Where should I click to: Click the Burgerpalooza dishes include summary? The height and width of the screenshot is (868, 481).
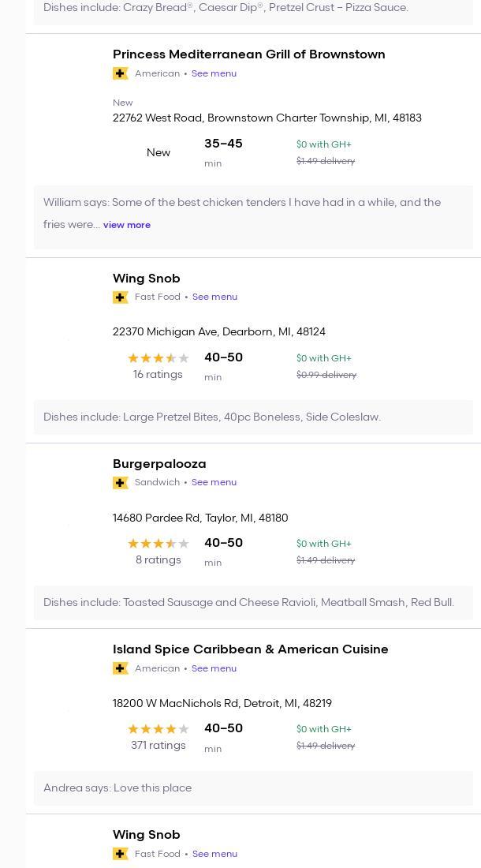pyautogui.click(x=248, y=603)
